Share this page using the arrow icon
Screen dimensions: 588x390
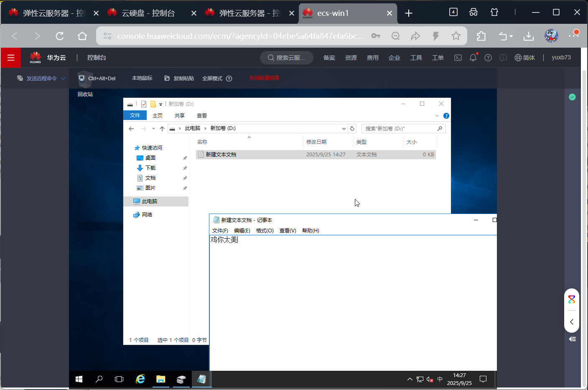pos(415,36)
